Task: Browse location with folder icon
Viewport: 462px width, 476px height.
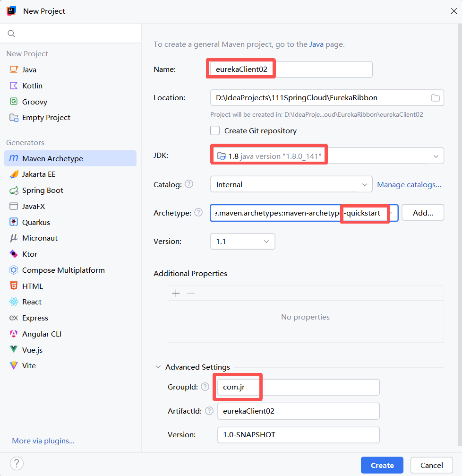Action: 435,98
